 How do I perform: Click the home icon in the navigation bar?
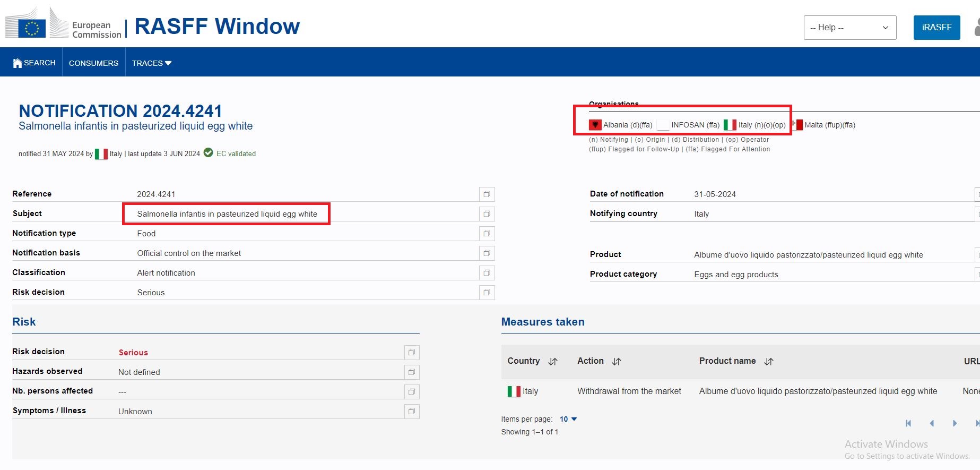click(x=18, y=63)
